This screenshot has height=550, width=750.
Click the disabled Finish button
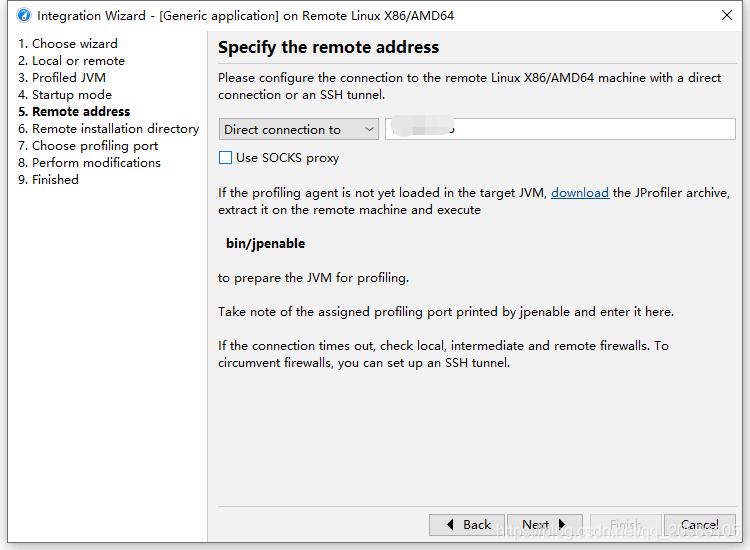626,525
